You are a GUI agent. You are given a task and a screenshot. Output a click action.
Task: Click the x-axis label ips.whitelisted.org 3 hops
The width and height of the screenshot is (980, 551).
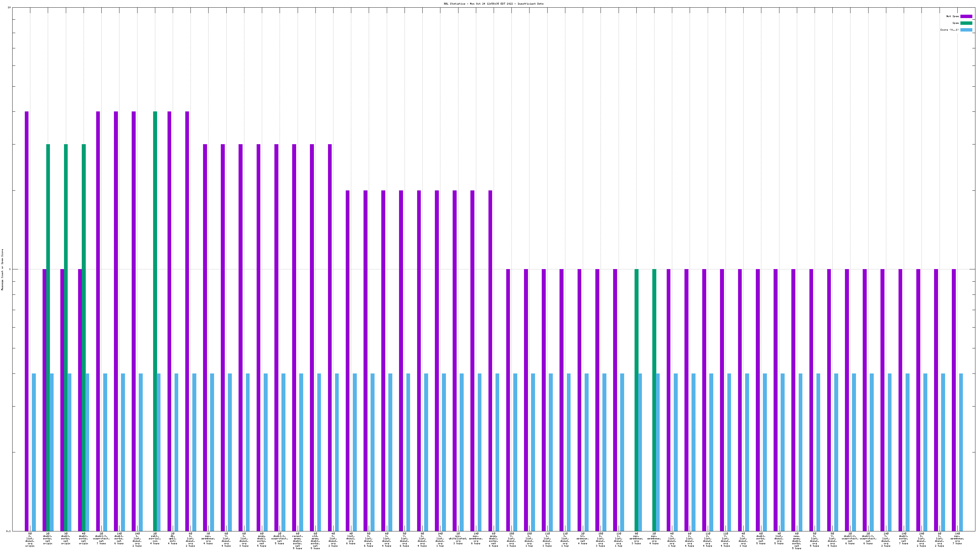pos(458,539)
